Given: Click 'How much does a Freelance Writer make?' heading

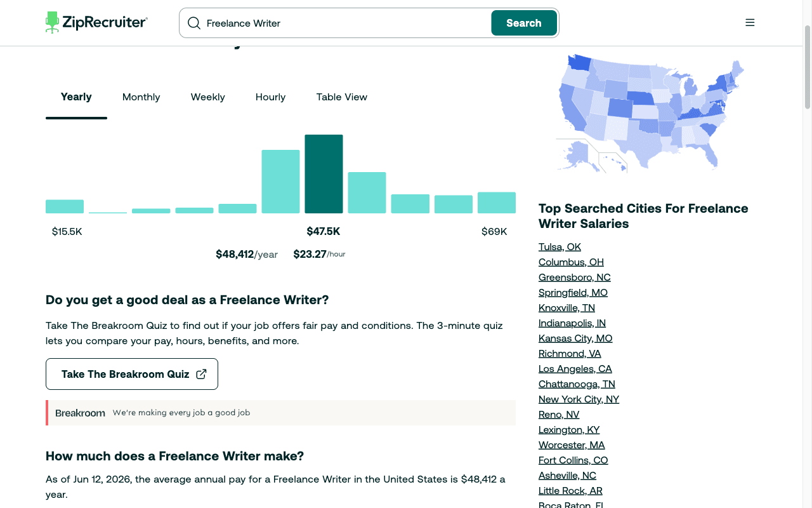Looking at the screenshot, I should [174, 456].
